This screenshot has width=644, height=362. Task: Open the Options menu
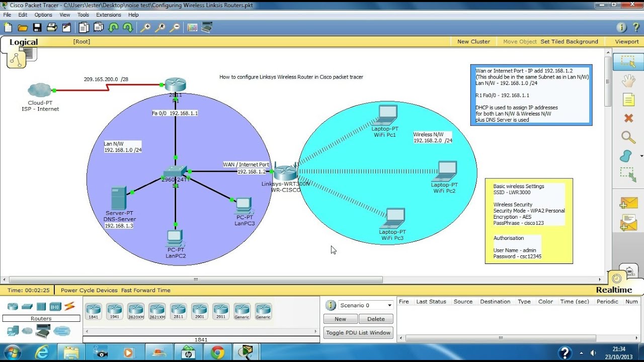[43, 15]
